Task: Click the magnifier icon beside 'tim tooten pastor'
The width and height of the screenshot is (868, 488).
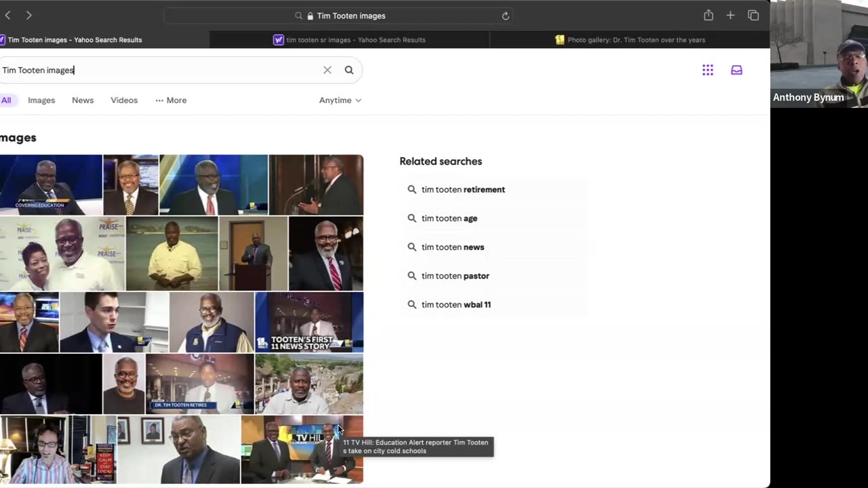Action: pyautogui.click(x=412, y=276)
